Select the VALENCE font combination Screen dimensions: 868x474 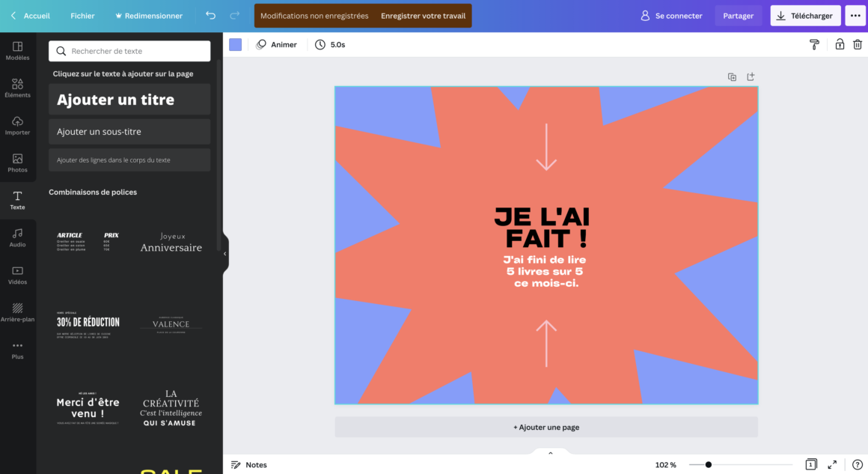coord(171,324)
